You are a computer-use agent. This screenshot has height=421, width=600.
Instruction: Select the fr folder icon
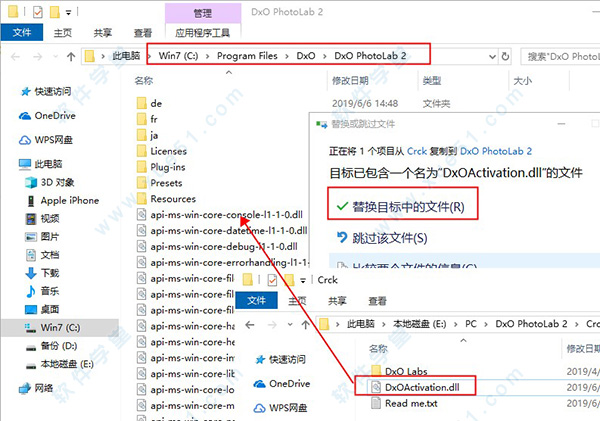142,119
